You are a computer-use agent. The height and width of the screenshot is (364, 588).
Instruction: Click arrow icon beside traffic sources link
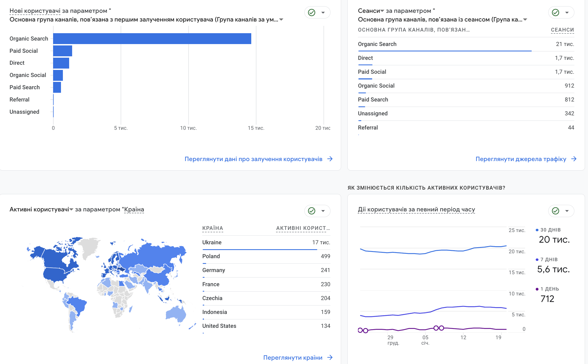point(574,159)
